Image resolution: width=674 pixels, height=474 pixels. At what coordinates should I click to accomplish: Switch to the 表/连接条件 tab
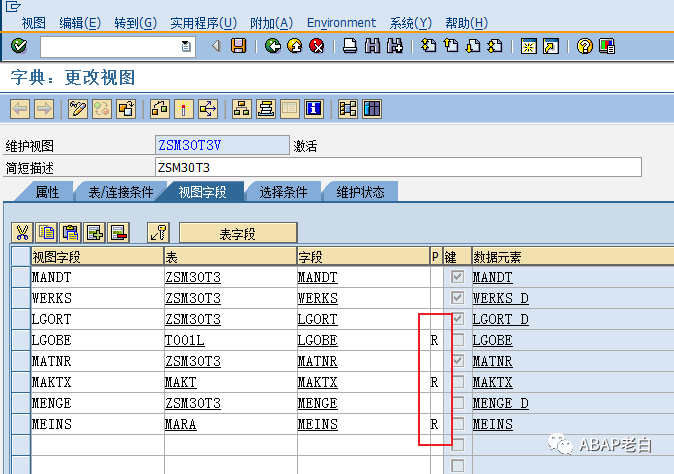121,192
